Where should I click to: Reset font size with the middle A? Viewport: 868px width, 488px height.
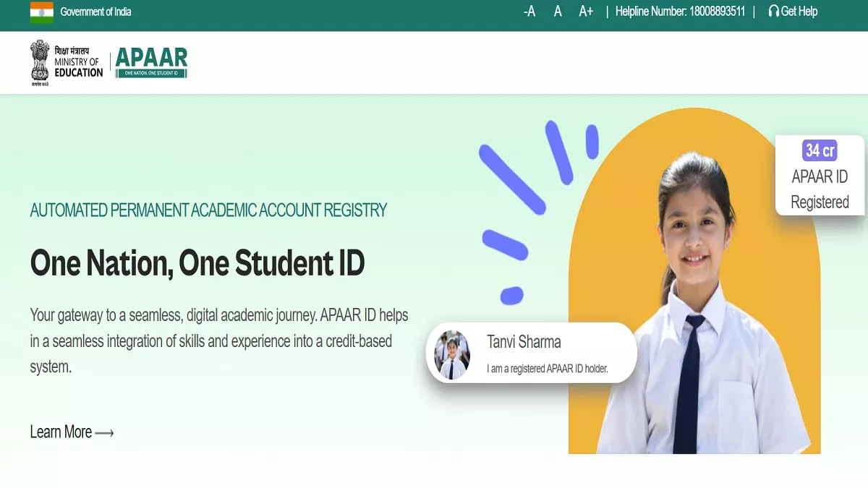[x=558, y=12]
